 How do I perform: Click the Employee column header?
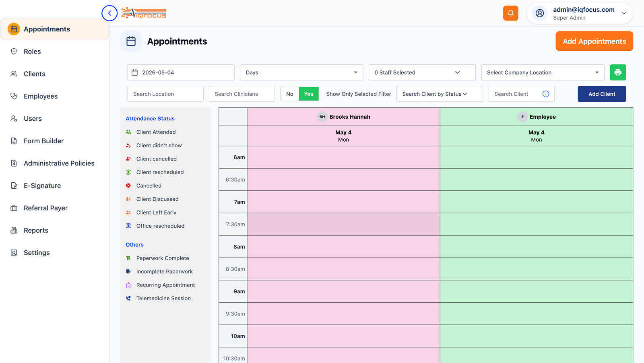coord(536,117)
